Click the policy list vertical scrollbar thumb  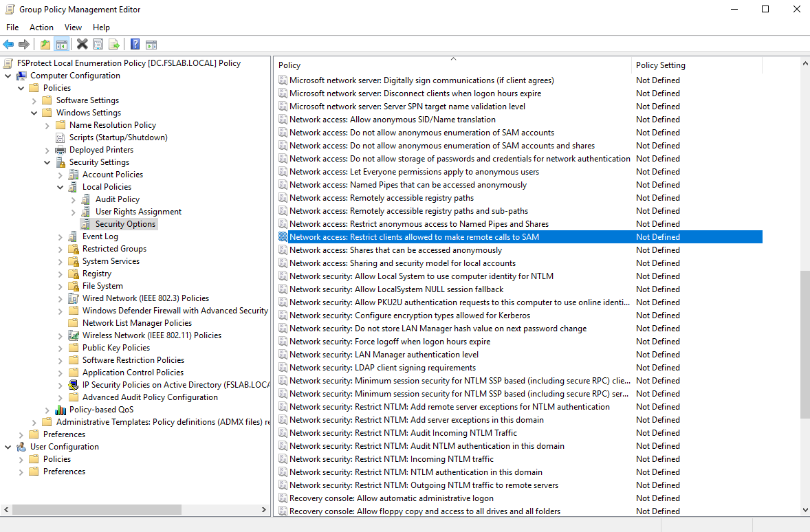(x=804, y=344)
